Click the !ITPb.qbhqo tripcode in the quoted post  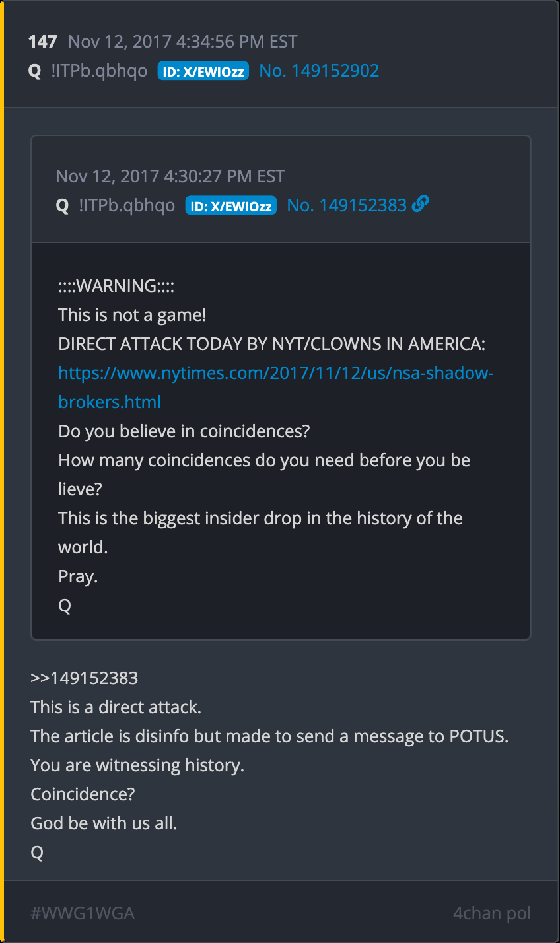click(127, 206)
